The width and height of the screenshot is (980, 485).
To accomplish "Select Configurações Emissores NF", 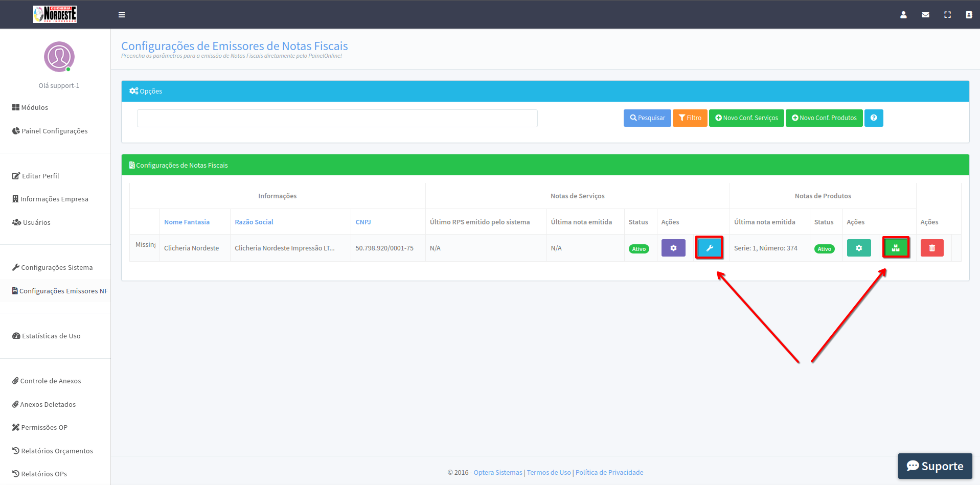I will tap(60, 291).
